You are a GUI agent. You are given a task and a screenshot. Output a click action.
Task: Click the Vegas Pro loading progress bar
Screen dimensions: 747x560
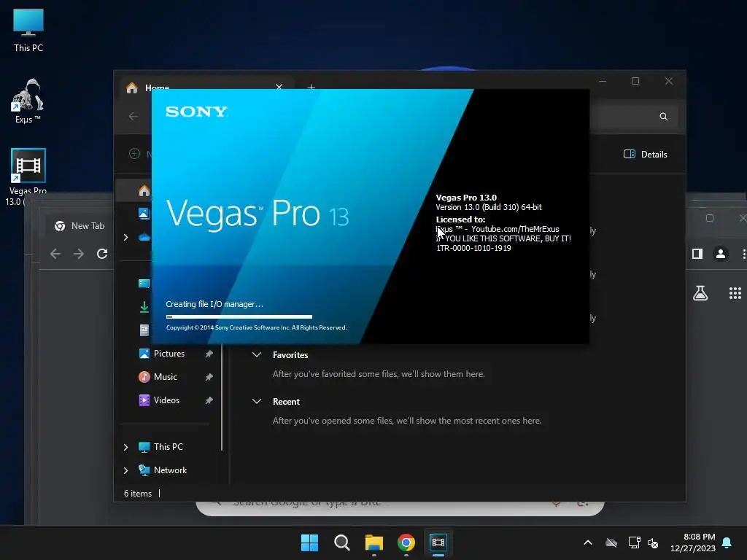click(239, 316)
